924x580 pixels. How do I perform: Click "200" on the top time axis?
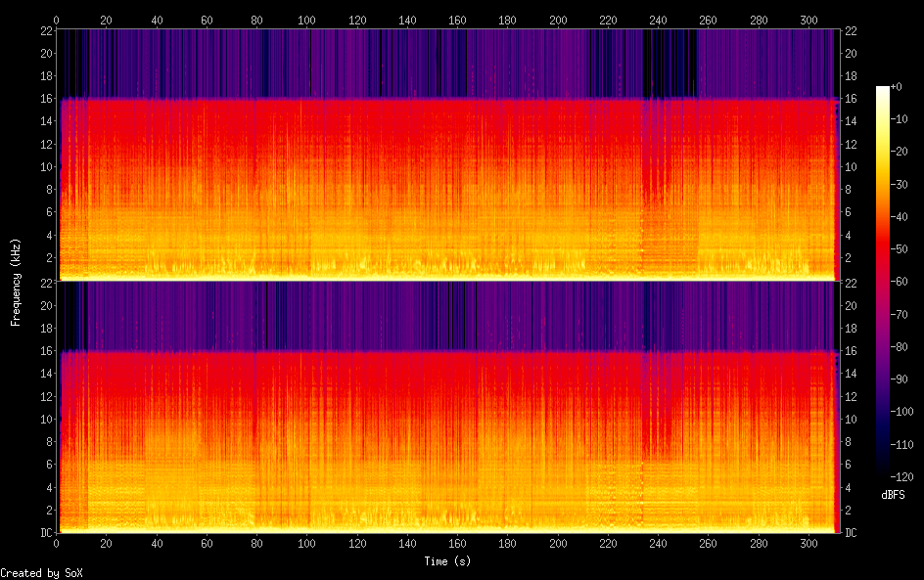[x=558, y=20]
